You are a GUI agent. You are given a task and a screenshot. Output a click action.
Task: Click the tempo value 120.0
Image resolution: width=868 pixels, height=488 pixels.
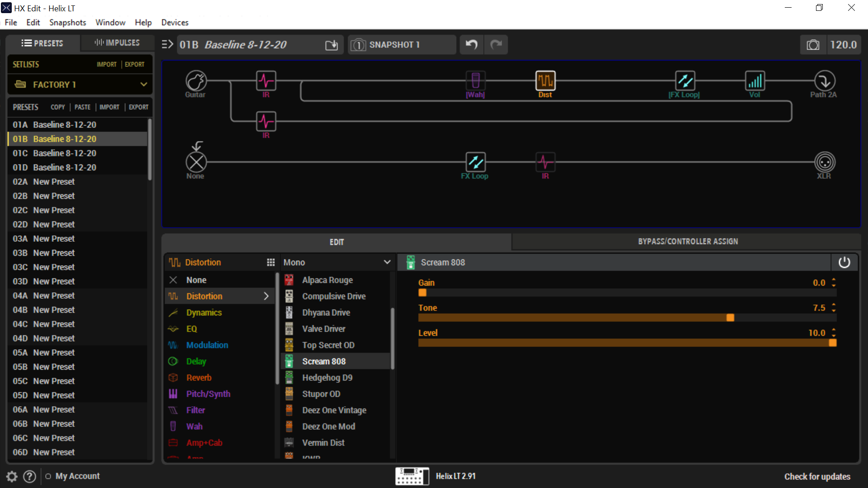click(x=843, y=45)
